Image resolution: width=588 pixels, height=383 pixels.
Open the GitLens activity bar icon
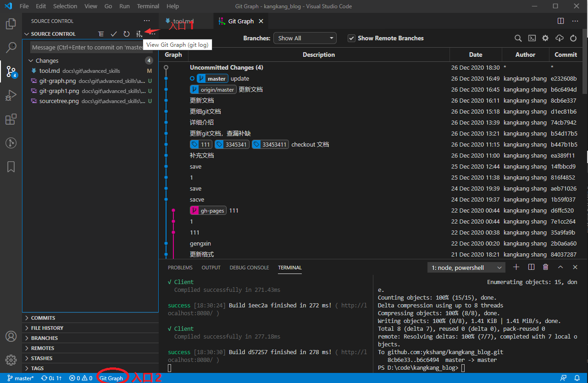pyautogui.click(x=11, y=143)
